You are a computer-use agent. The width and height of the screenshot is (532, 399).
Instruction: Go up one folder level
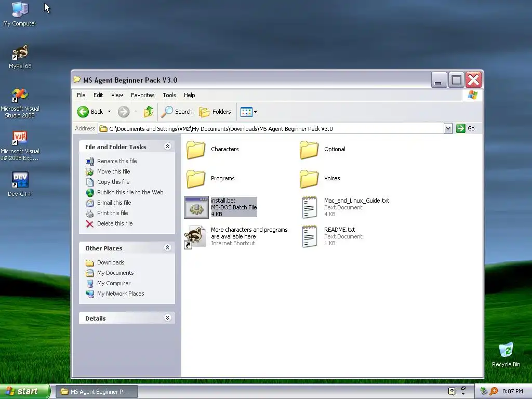tap(148, 112)
